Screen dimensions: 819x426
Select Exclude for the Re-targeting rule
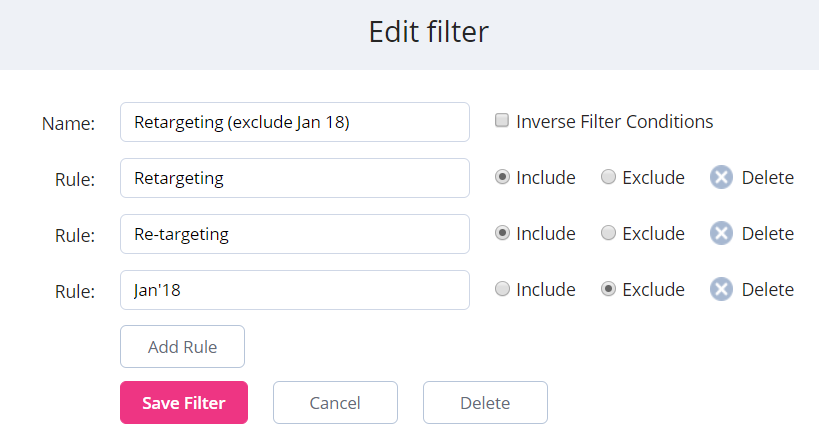click(608, 234)
